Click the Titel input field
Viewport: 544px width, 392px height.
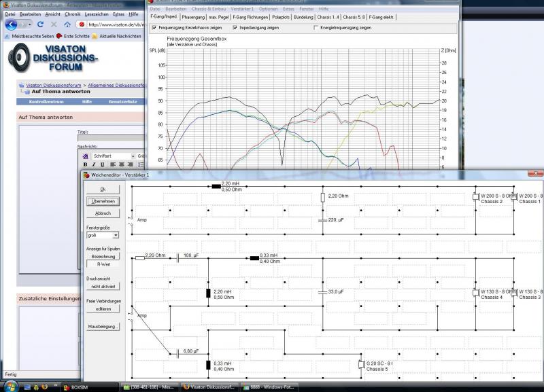point(112,138)
